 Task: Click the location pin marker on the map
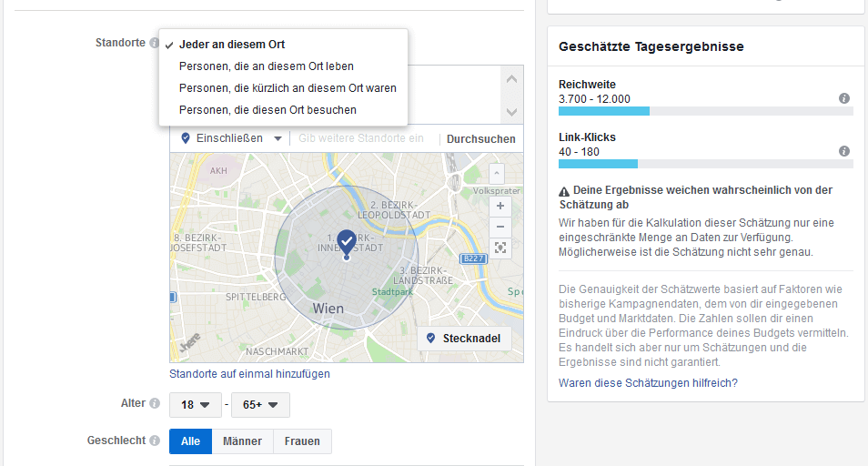point(346,242)
